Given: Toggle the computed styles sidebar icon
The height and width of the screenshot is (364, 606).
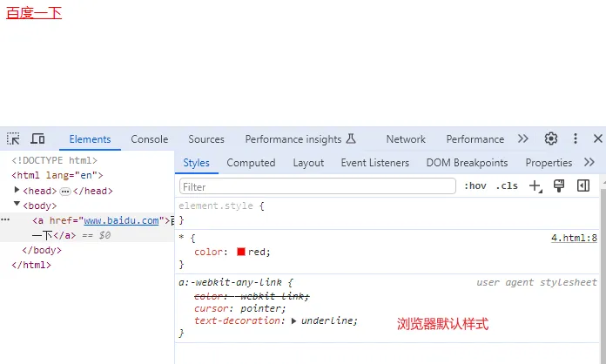Looking at the screenshot, I should click(583, 185).
